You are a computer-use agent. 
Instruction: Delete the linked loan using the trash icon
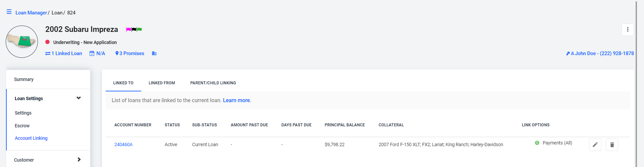pos(612,145)
